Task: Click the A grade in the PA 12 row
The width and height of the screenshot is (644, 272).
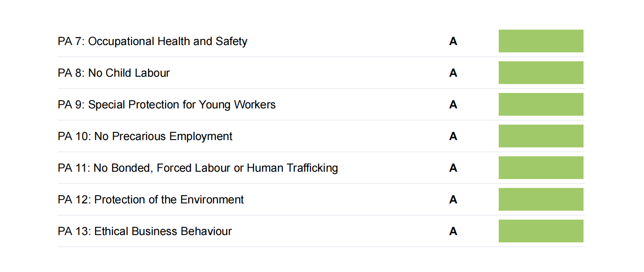Action: point(453,200)
